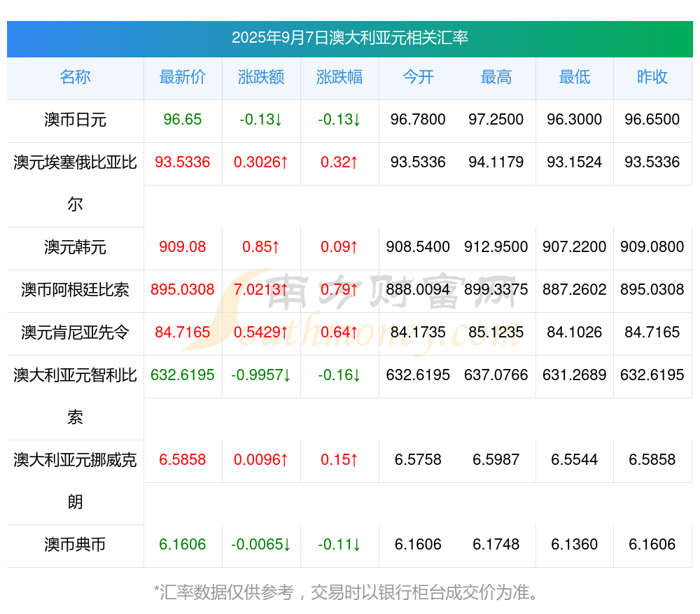Viewport: 700px width, 614px height.
Task: Click the change amount -0.0065↓
Action: (x=261, y=545)
